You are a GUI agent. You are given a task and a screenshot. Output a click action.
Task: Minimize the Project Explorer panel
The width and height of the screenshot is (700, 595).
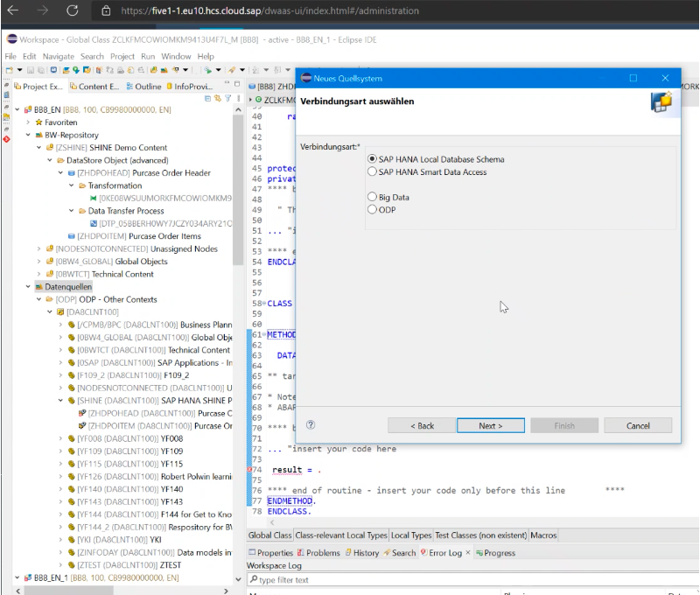[x=227, y=83]
